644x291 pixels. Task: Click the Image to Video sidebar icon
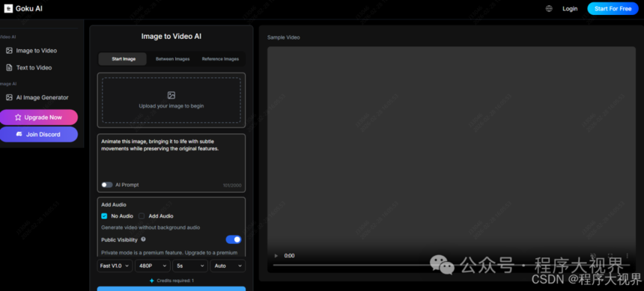click(9, 50)
